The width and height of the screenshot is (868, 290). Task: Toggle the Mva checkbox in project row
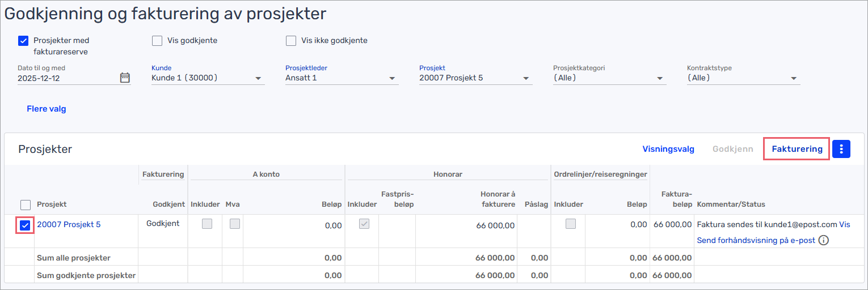(x=234, y=224)
